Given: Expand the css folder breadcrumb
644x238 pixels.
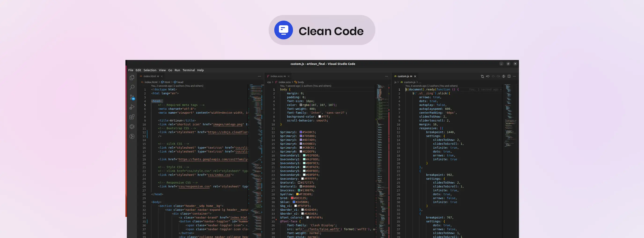Looking at the screenshot, I should [269, 82].
